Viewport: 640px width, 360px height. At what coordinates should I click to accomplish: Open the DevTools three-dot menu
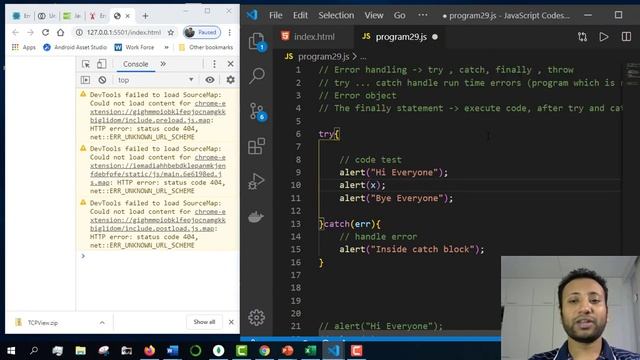214,64
